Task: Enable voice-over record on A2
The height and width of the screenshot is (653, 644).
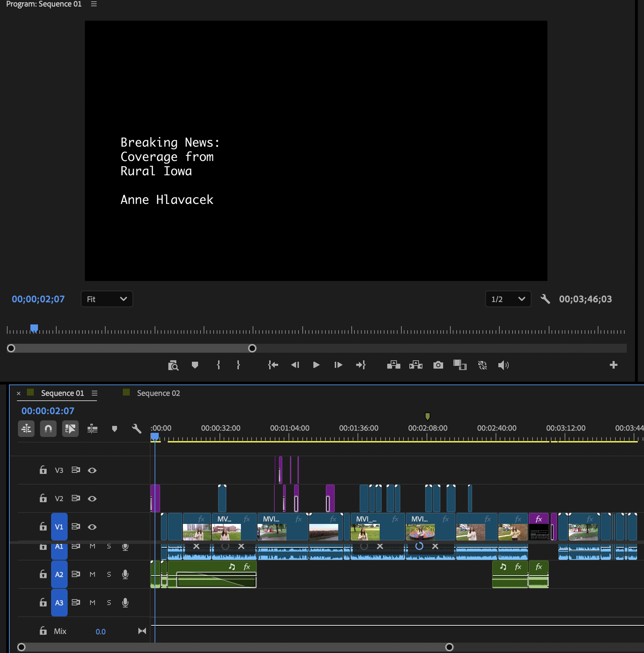Action: point(125,574)
